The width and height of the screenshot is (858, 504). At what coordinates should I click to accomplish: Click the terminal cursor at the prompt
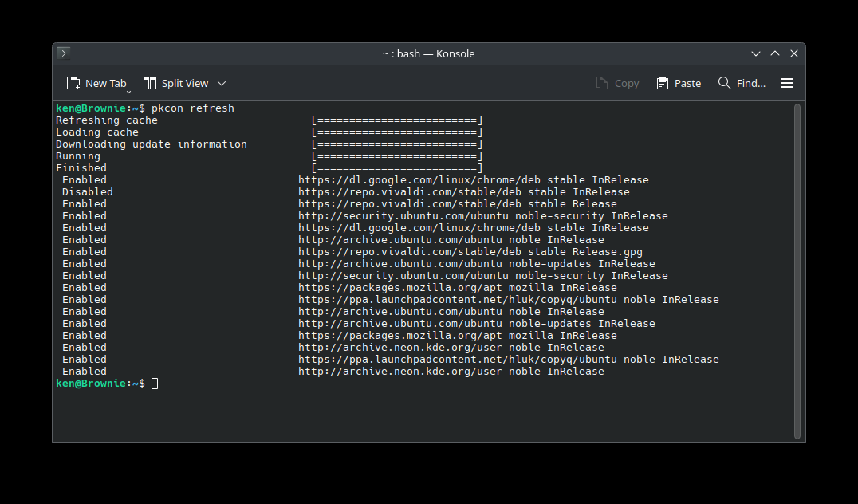point(155,384)
